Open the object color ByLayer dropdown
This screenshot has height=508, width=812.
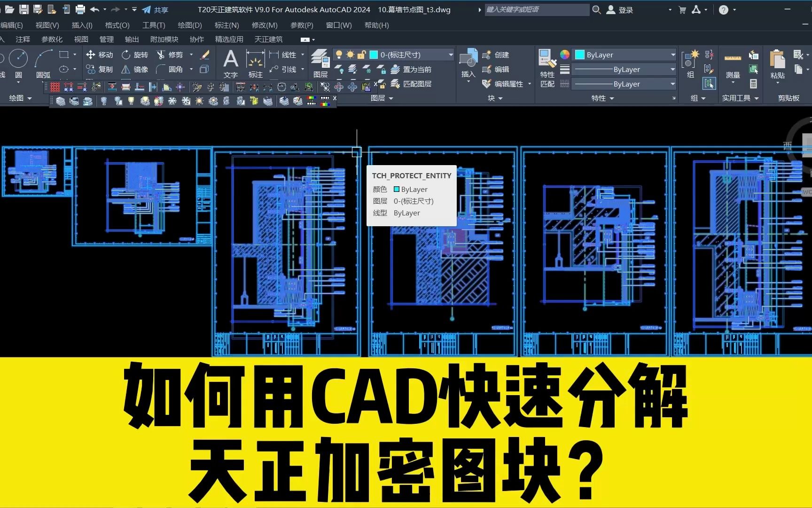tap(625, 55)
